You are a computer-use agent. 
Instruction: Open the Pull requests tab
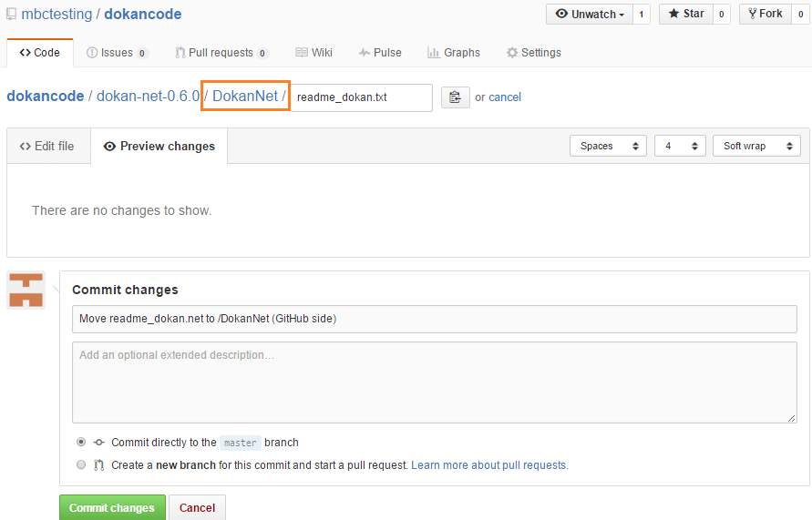pyautogui.click(x=221, y=53)
